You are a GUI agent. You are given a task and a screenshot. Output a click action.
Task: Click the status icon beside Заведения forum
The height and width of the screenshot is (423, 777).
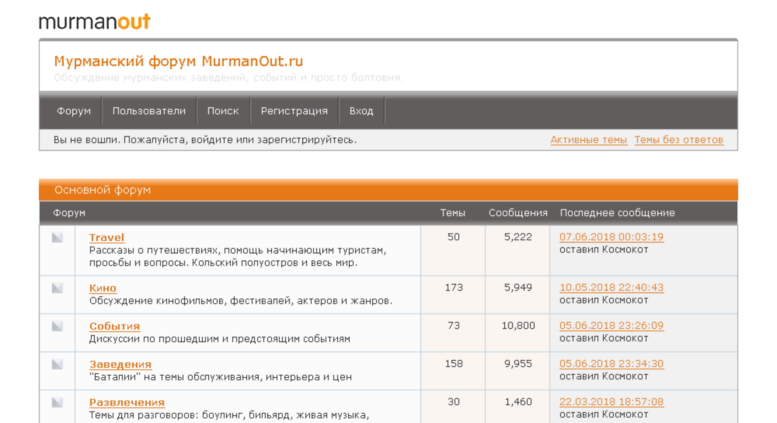pyautogui.click(x=57, y=365)
